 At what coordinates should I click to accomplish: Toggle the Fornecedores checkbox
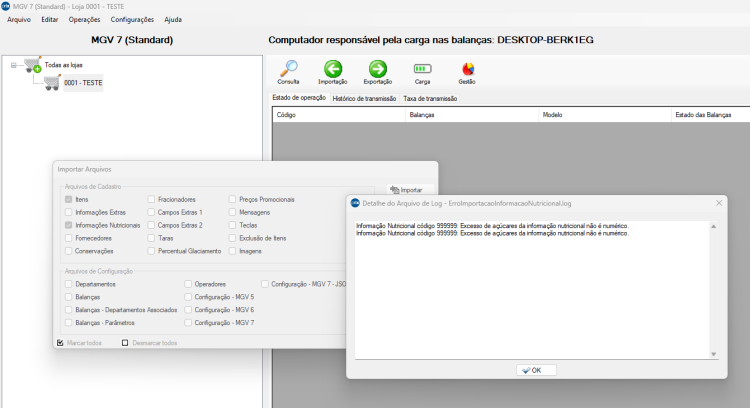point(68,238)
